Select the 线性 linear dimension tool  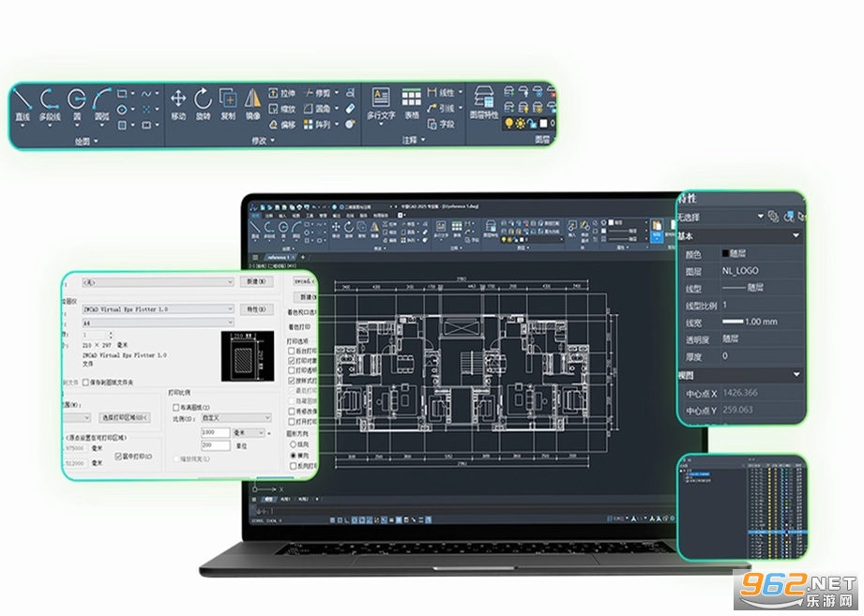[441, 93]
